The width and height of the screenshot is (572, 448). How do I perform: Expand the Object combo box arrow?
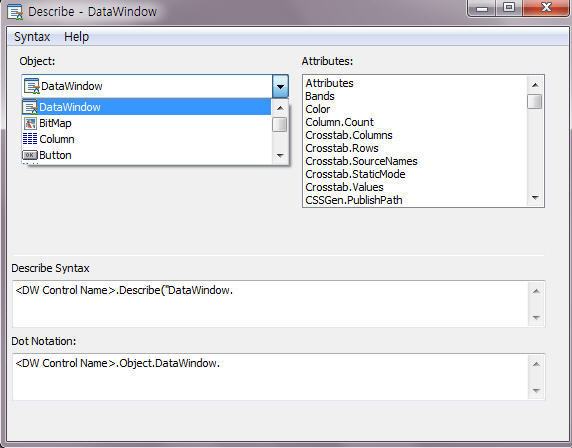280,86
